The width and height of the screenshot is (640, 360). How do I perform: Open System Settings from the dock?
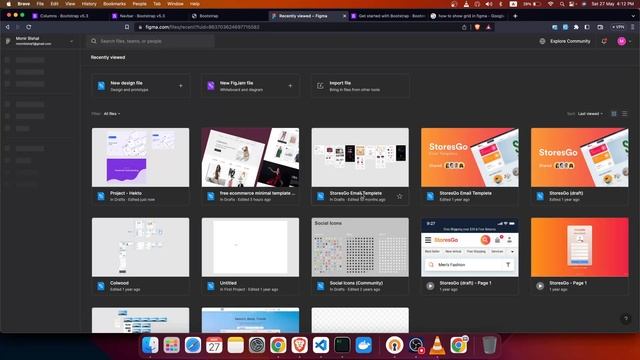[257, 345]
